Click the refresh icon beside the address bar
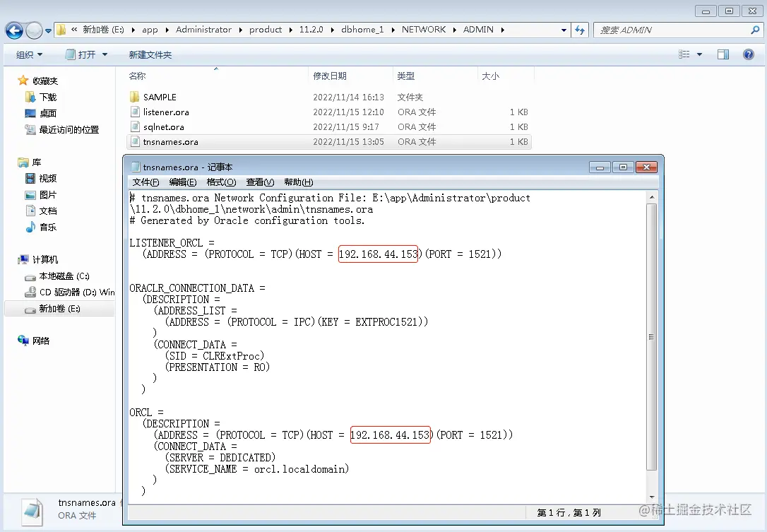 pyautogui.click(x=578, y=30)
